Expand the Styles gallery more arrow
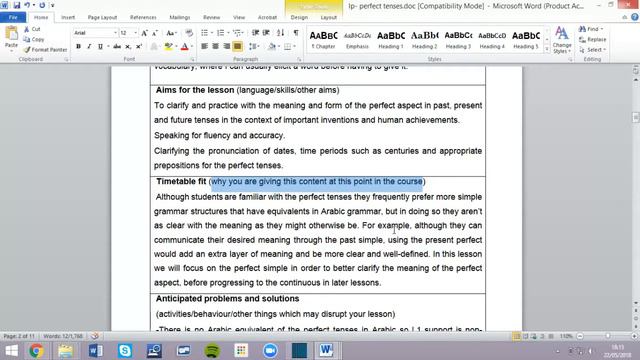 click(547, 49)
